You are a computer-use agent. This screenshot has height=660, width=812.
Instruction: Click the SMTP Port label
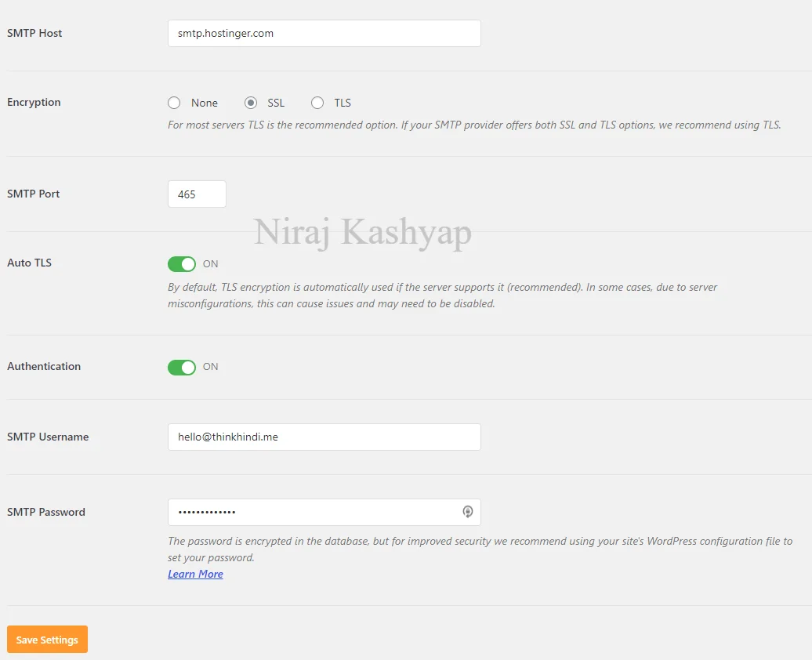coord(34,194)
